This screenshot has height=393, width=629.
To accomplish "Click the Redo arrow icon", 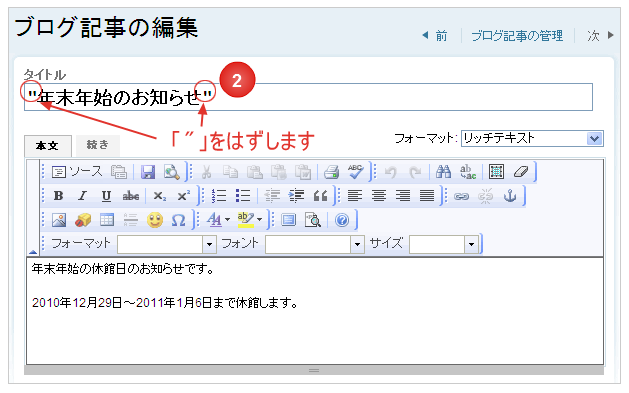I will click(x=414, y=172).
